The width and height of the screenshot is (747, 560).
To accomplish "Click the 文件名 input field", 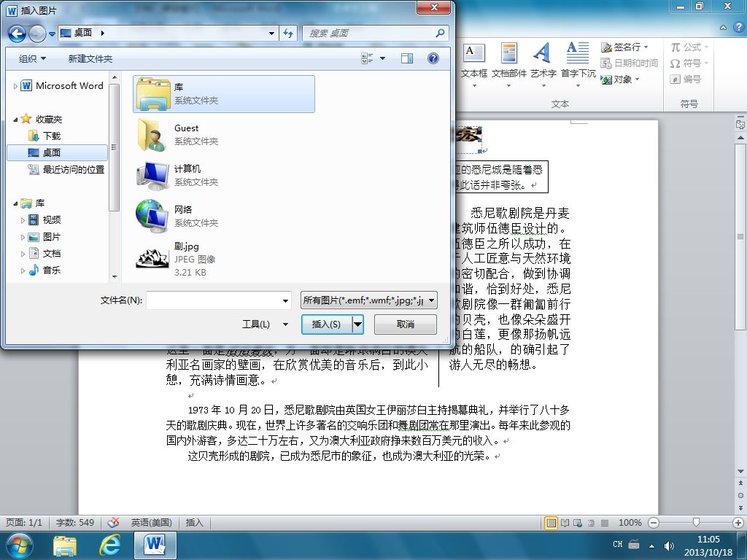I will (x=218, y=300).
